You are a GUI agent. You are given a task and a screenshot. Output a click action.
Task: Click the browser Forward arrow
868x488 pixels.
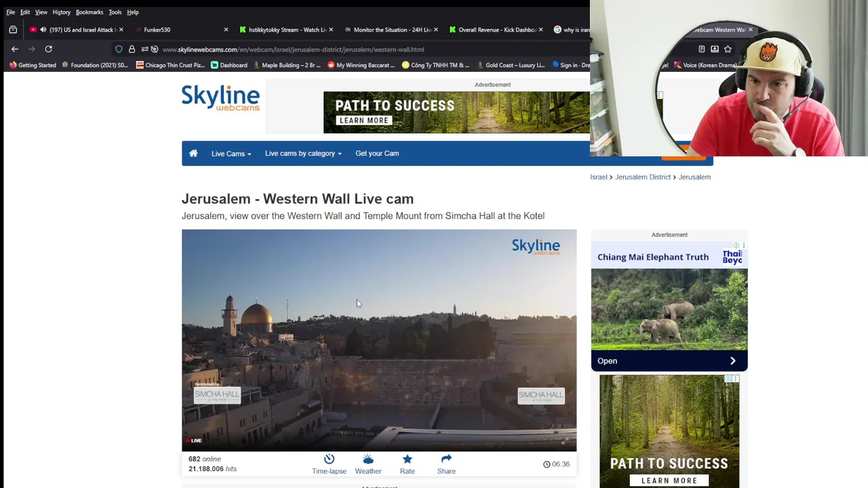31,49
